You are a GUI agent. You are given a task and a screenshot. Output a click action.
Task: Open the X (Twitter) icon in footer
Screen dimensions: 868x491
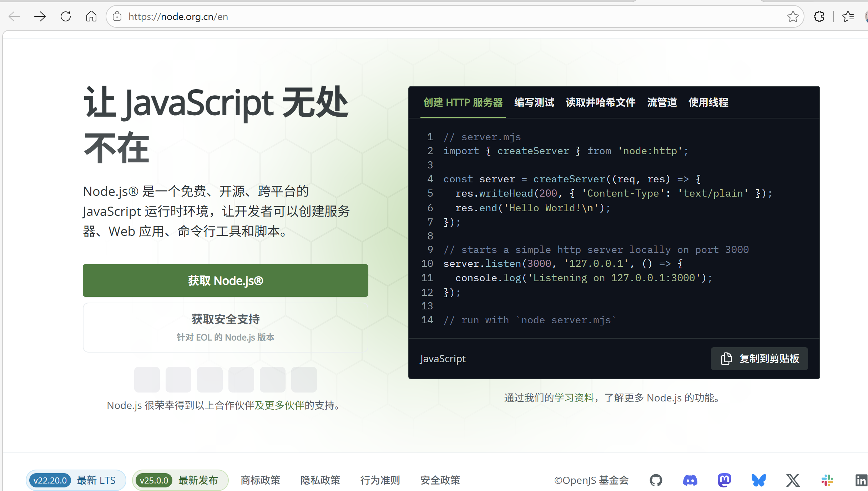point(793,480)
